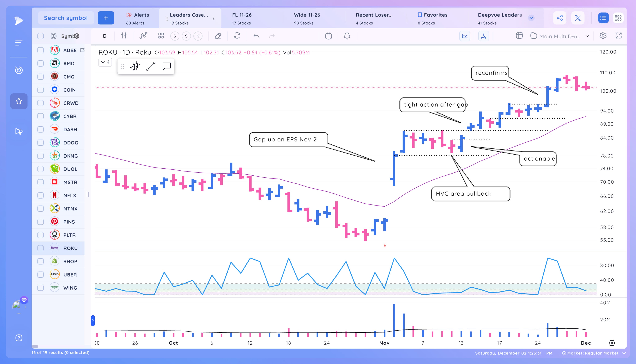Click the Search symbol field
The image size is (636, 364).
pos(66,18)
